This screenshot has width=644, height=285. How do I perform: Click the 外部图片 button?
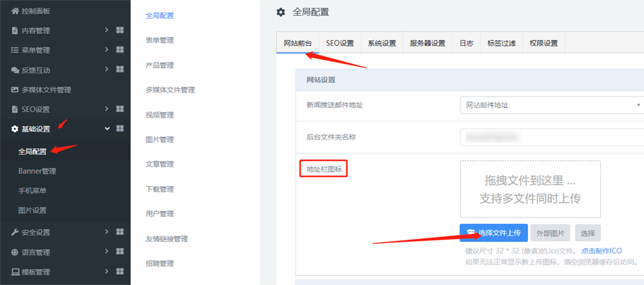551,233
